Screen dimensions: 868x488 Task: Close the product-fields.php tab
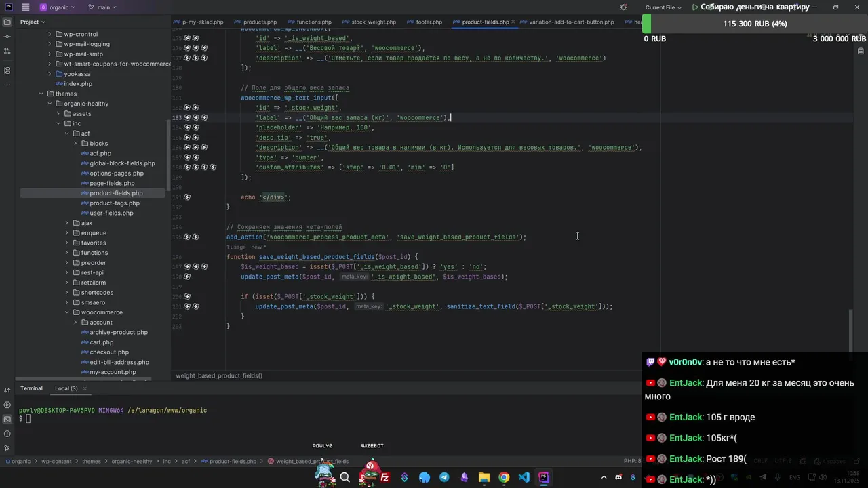513,22
